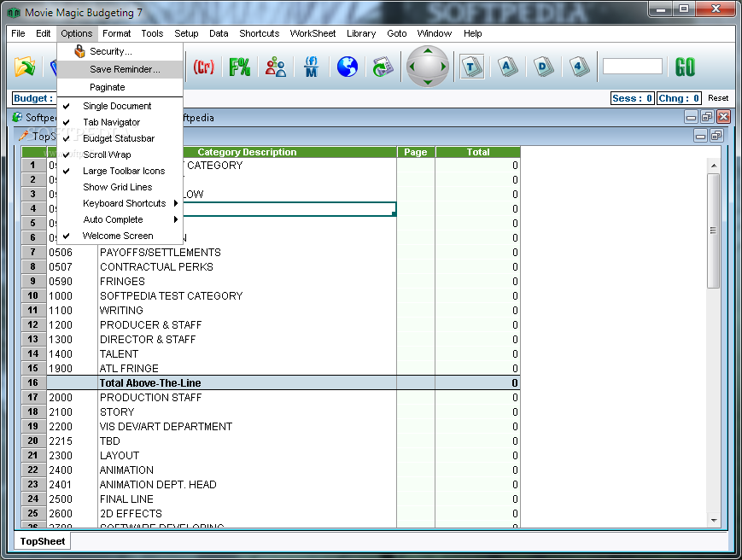The height and width of the screenshot is (560, 742).
Task: Open the WorkSheet menu
Action: click(313, 33)
